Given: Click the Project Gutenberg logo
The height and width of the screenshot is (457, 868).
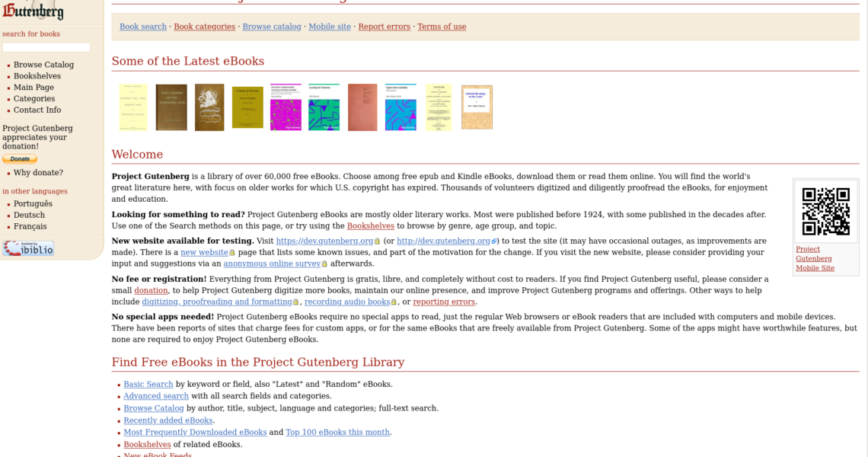Looking at the screenshot, I should pos(32,11).
